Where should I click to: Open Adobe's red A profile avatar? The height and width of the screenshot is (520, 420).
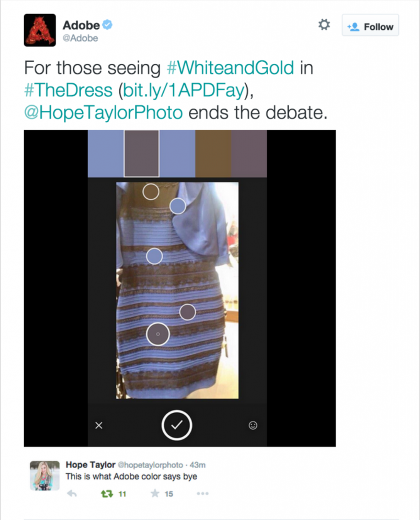(x=40, y=30)
